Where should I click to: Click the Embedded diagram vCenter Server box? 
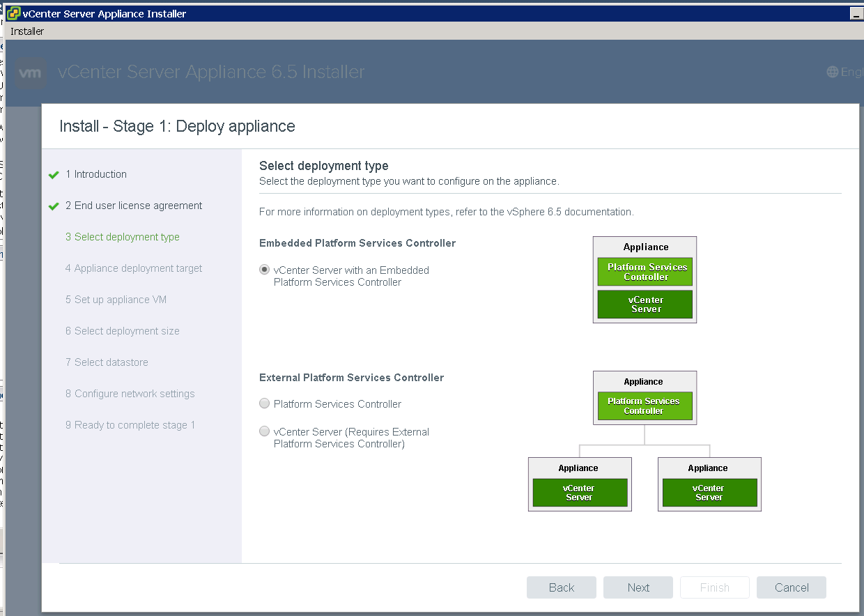(645, 305)
